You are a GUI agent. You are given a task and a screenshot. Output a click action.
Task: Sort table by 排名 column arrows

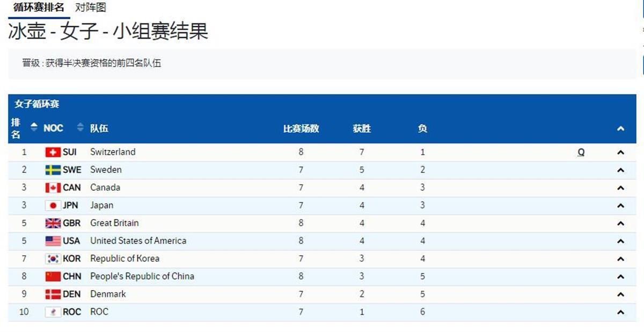[34, 127]
